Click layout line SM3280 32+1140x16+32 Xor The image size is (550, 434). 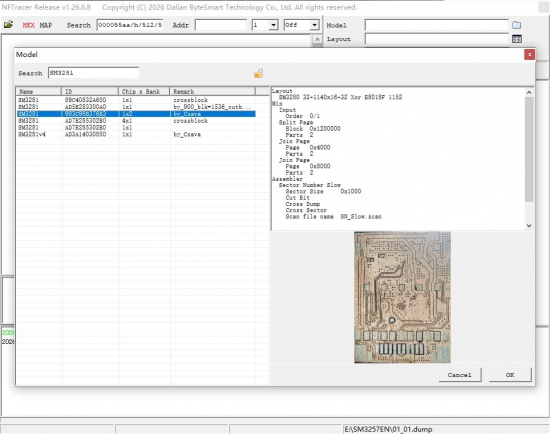click(x=340, y=97)
